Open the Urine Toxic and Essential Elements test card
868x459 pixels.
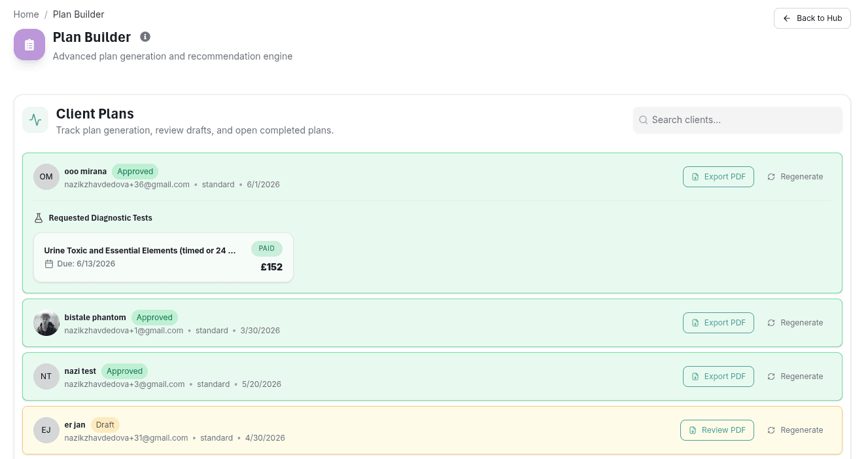[x=164, y=257]
